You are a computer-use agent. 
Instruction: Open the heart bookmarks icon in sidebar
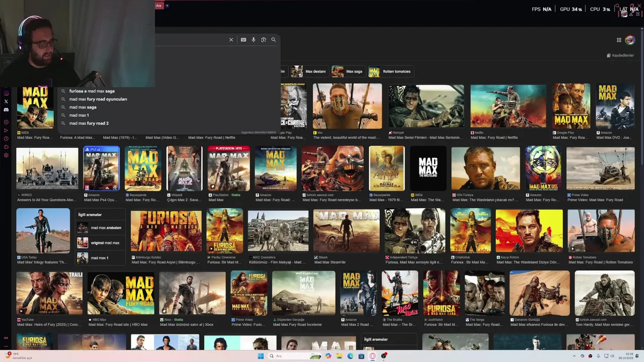6,147
